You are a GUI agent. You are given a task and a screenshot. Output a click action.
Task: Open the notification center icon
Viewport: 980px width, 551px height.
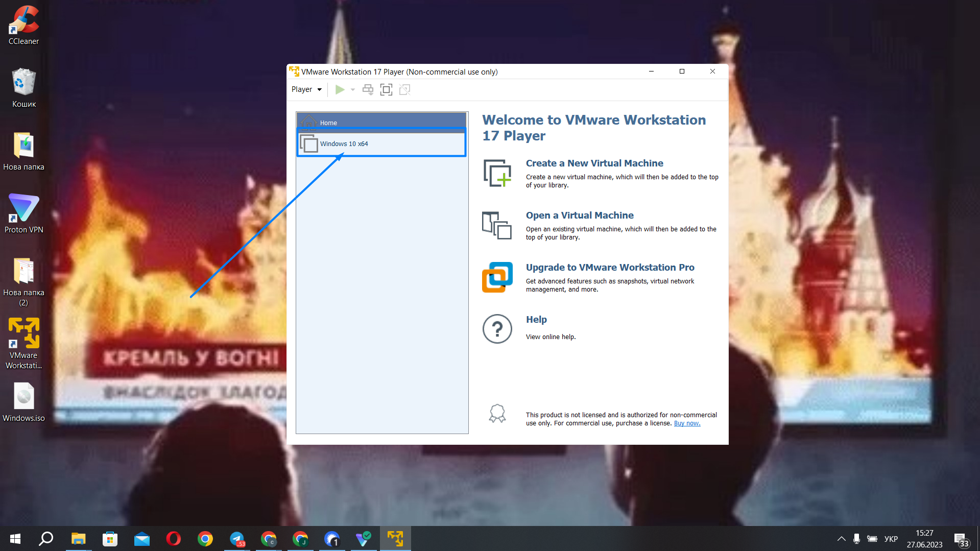(961, 540)
